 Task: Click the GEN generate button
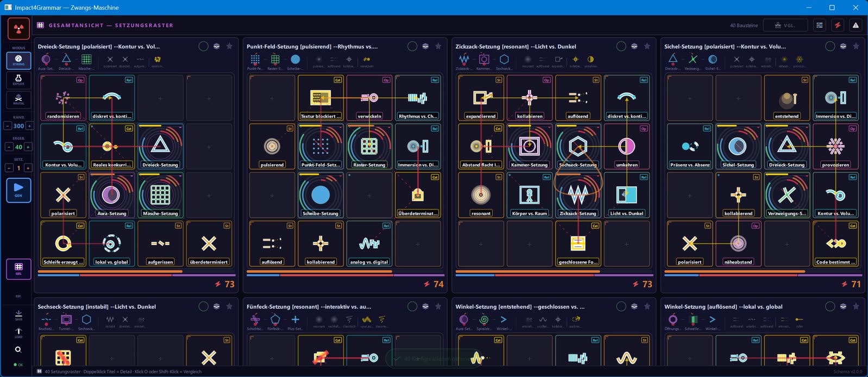point(18,190)
